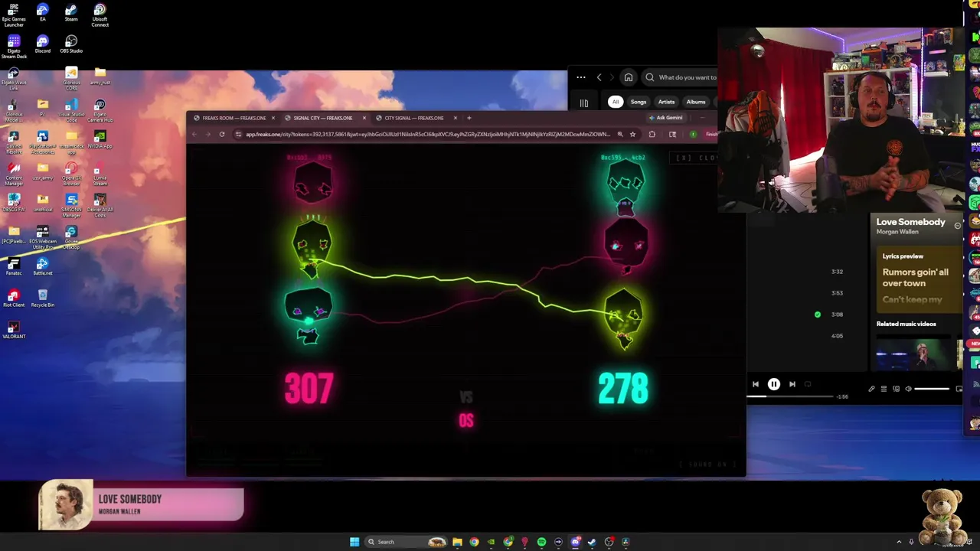Open a new browser tab with plus

click(469, 118)
